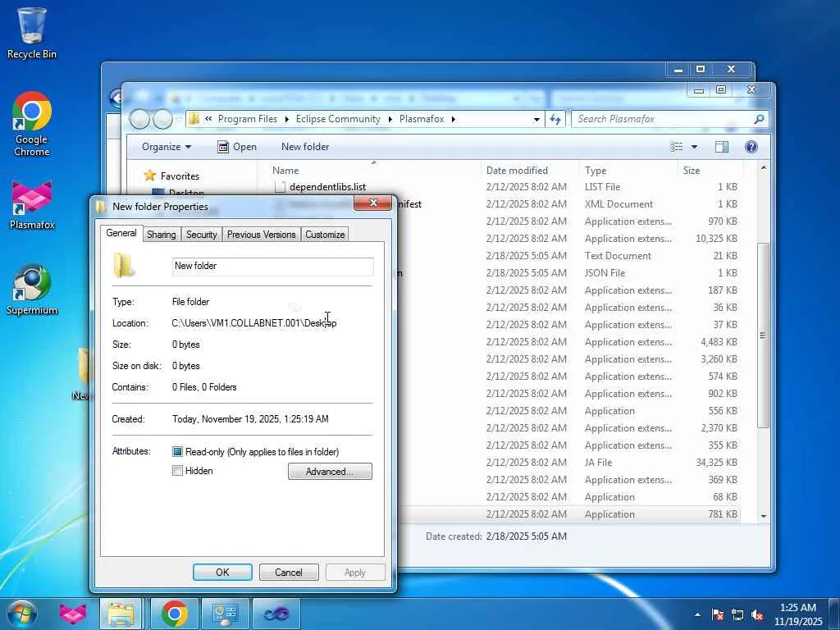Image resolution: width=840 pixels, height=630 pixels.
Task: Expand the arrow after Program Files breadcrumb
Action: (286, 119)
